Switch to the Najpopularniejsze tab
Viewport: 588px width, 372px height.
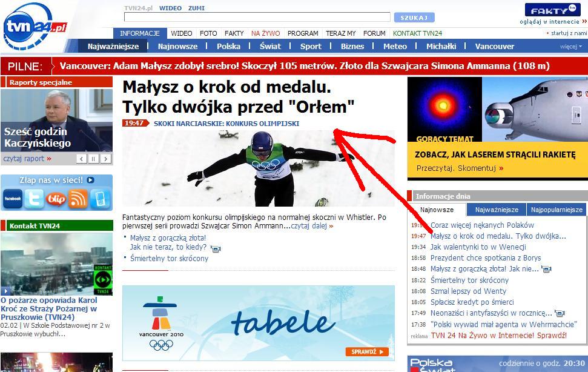(557, 210)
